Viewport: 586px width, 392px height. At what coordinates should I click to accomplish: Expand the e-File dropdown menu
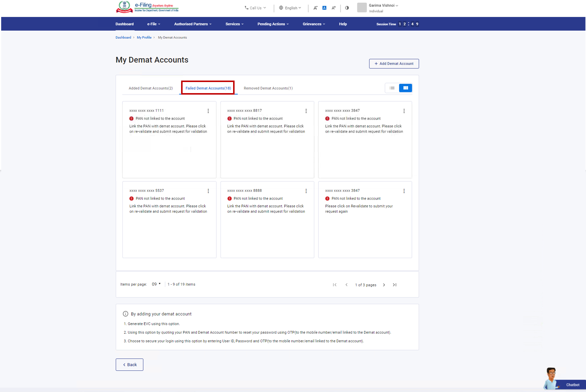point(154,24)
